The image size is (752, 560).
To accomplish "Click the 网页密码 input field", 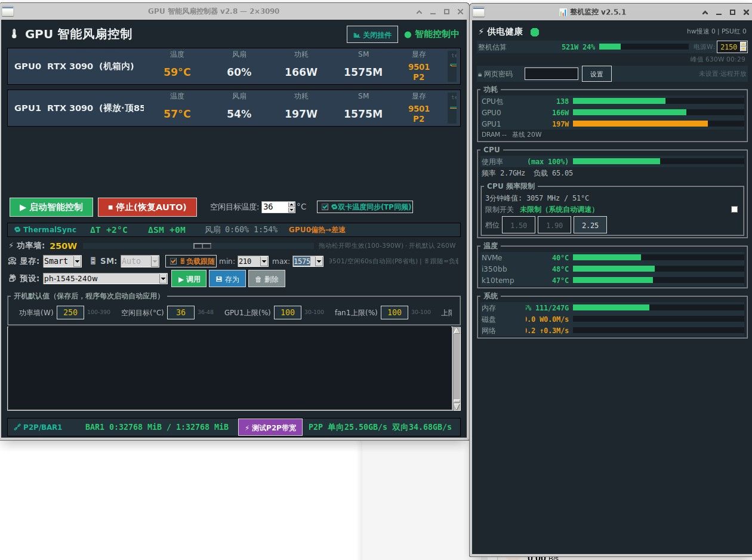I will 551,73.
